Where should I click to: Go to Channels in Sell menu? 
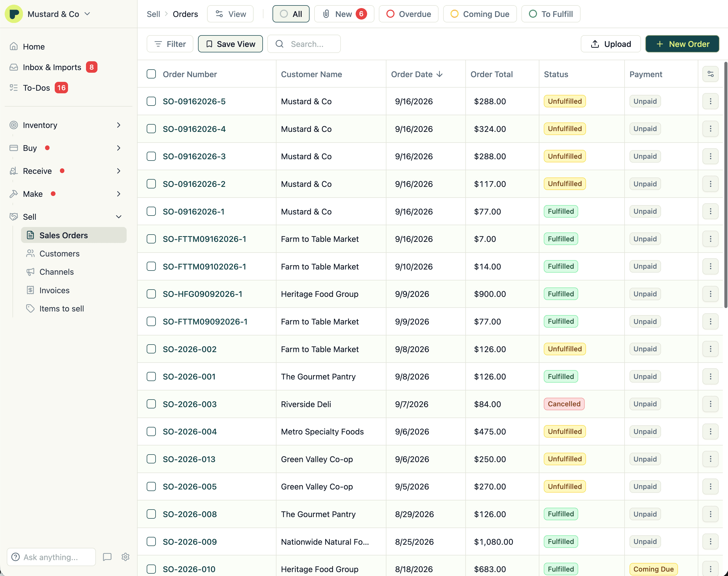(56, 272)
